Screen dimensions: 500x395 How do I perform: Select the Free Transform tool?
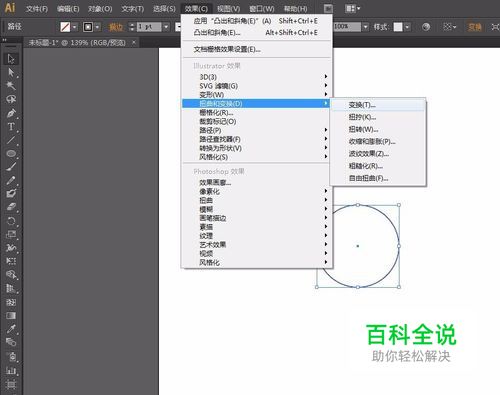click(x=11, y=261)
